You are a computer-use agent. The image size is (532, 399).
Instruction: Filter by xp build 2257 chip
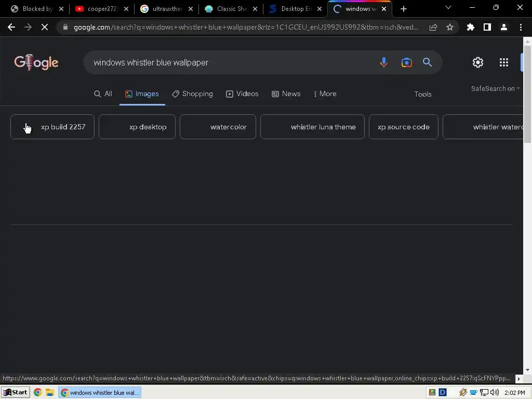point(52,127)
